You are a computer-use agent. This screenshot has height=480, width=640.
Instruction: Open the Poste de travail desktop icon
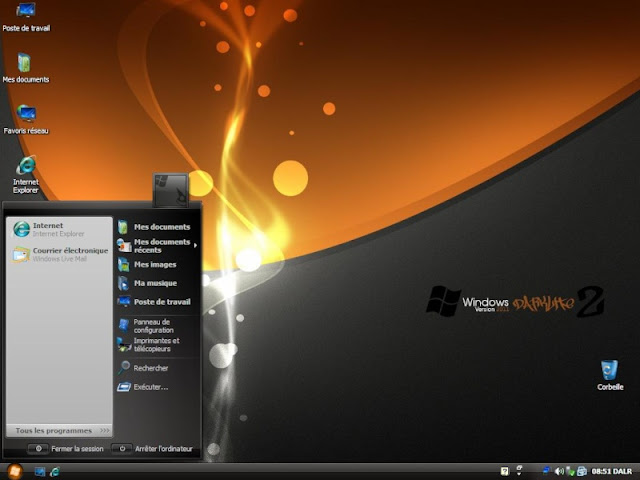[26, 17]
